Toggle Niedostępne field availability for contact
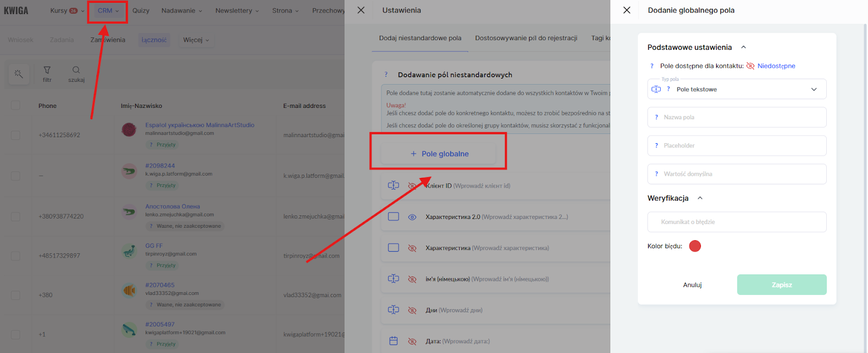This screenshot has width=868, height=353. pyautogui.click(x=770, y=66)
